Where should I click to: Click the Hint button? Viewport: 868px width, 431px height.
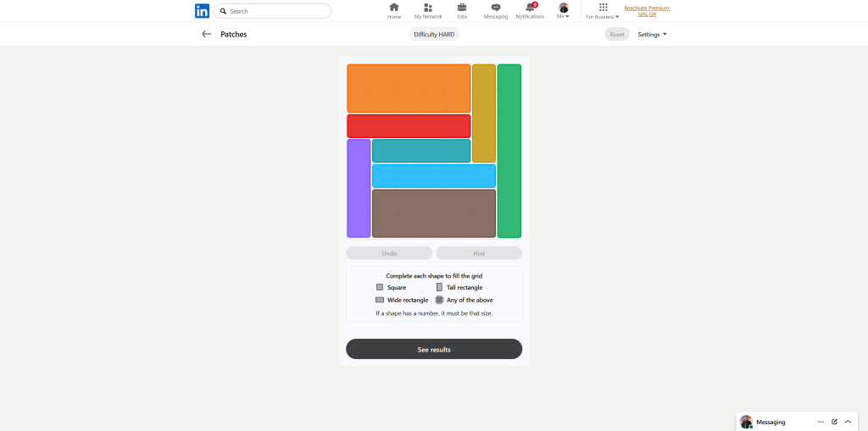coord(479,253)
